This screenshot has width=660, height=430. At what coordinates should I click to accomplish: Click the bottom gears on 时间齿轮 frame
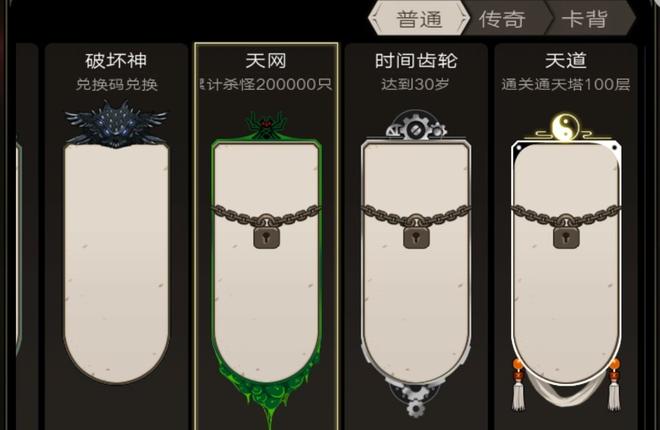(x=415, y=399)
